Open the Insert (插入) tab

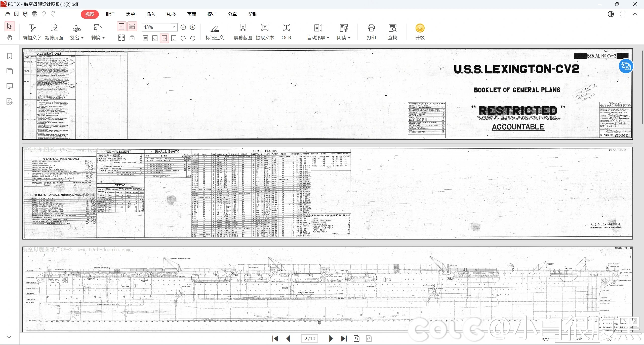(x=151, y=14)
